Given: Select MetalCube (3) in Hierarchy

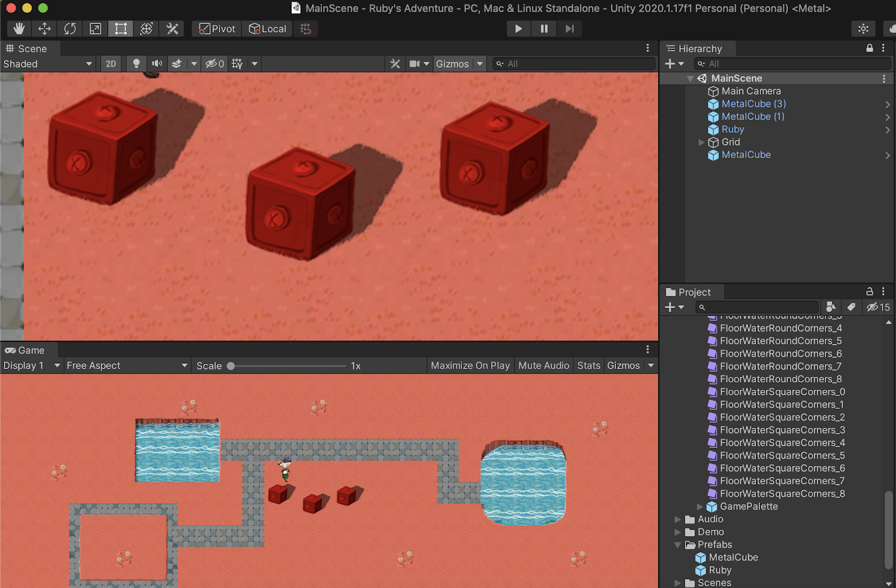Looking at the screenshot, I should click(x=754, y=104).
